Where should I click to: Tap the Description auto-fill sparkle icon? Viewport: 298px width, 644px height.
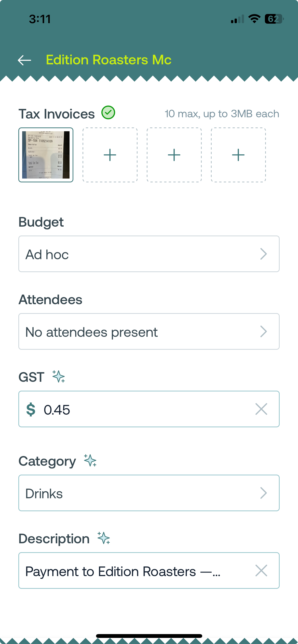click(x=104, y=538)
